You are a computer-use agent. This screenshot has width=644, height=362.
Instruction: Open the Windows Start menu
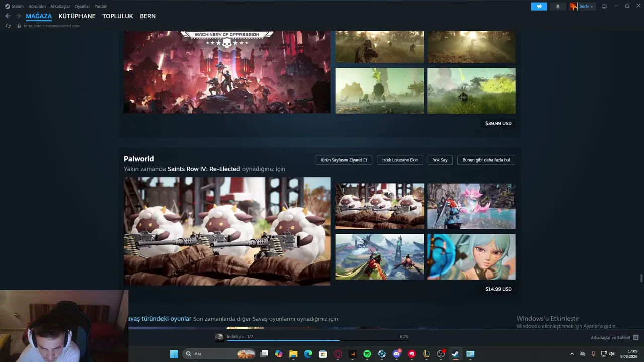174,354
